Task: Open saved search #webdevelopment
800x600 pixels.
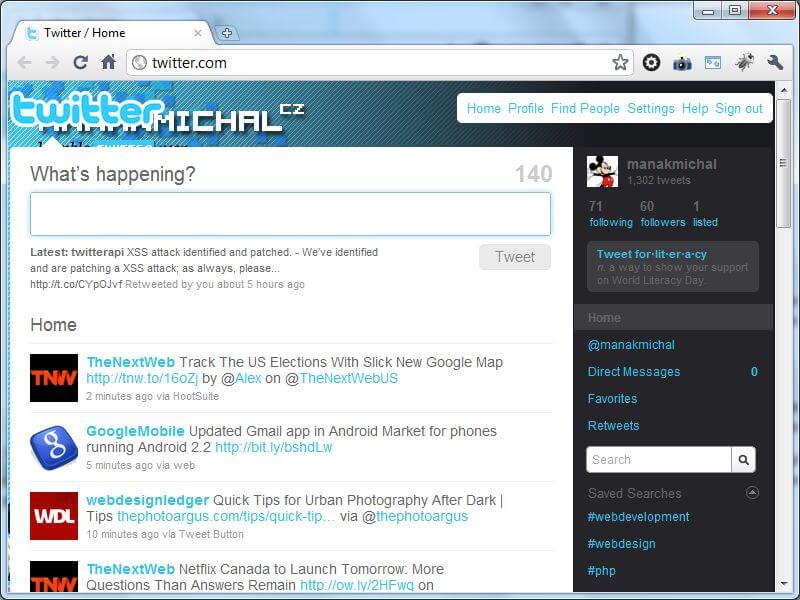Action: [x=638, y=517]
